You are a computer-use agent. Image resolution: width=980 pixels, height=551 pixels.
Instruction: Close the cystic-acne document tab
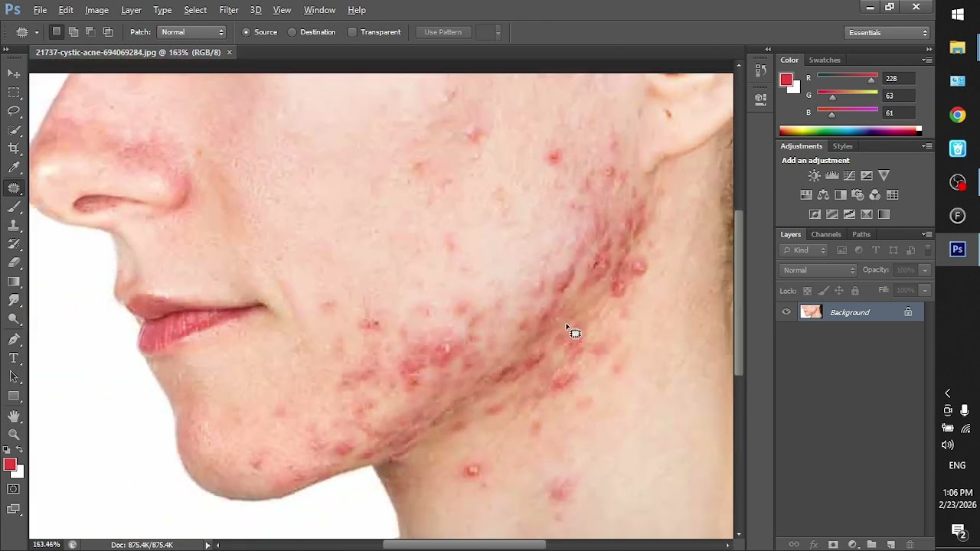pos(229,52)
